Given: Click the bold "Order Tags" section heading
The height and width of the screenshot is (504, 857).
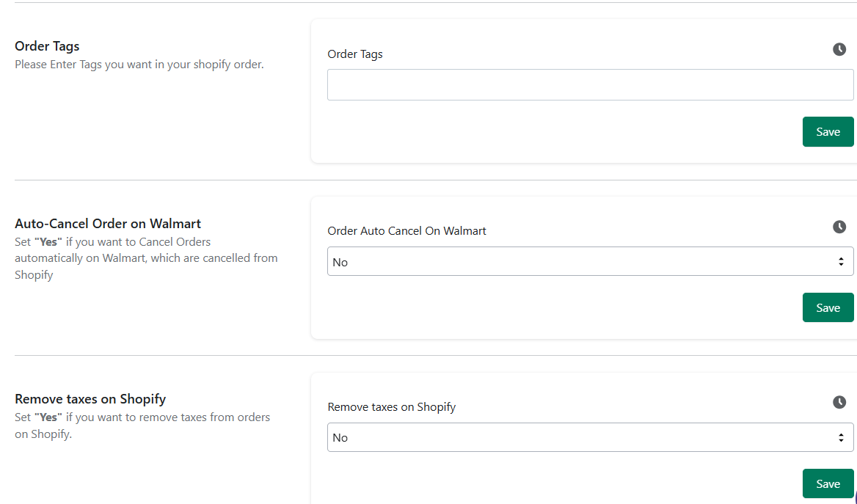Looking at the screenshot, I should (47, 46).
